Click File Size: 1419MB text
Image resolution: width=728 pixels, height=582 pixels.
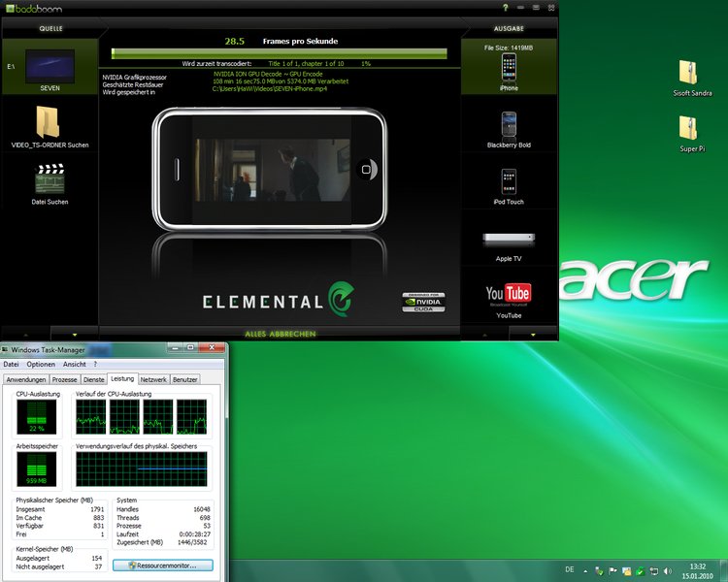(509, 48)
